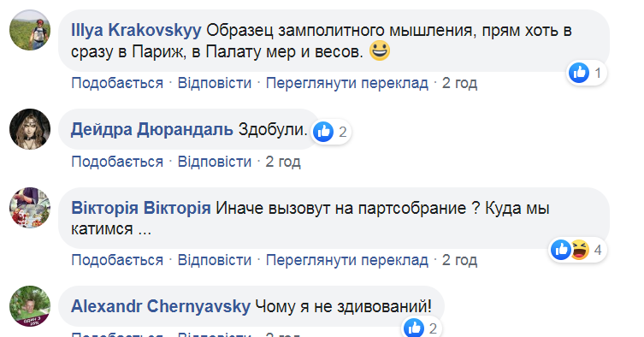The height and width of the screenshot is (337, 644).
Task: Click Відповісти under Дейдра Дюрандаль's comment
Action: [x=215, y=162]
